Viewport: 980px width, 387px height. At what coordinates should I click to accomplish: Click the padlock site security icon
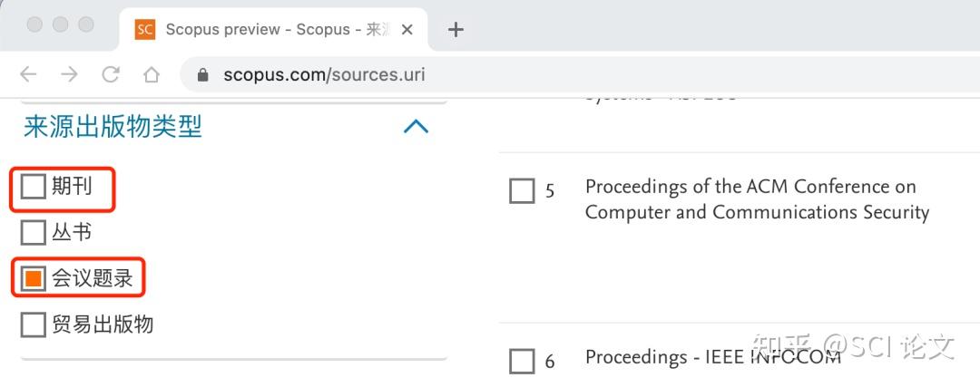point(203,75)
